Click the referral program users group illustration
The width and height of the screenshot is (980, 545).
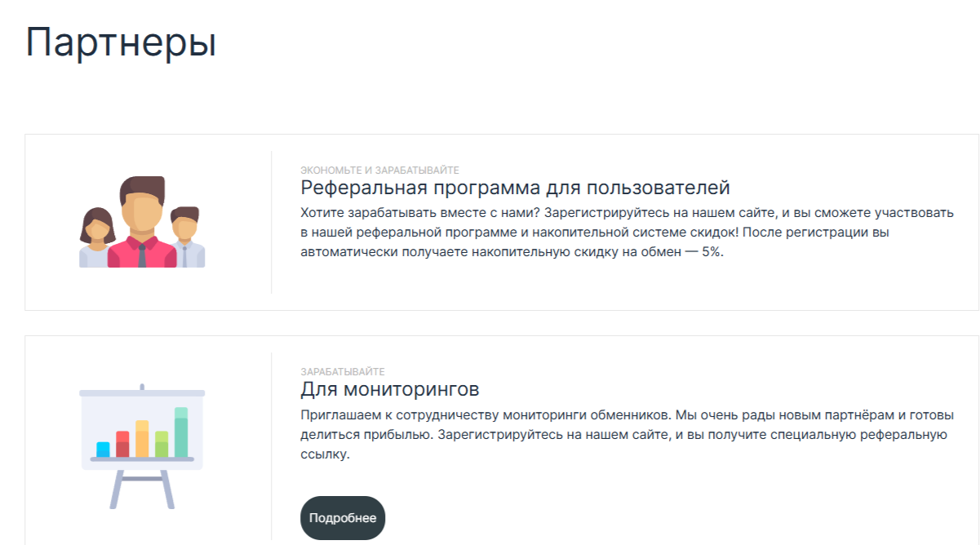click(142, 222)
